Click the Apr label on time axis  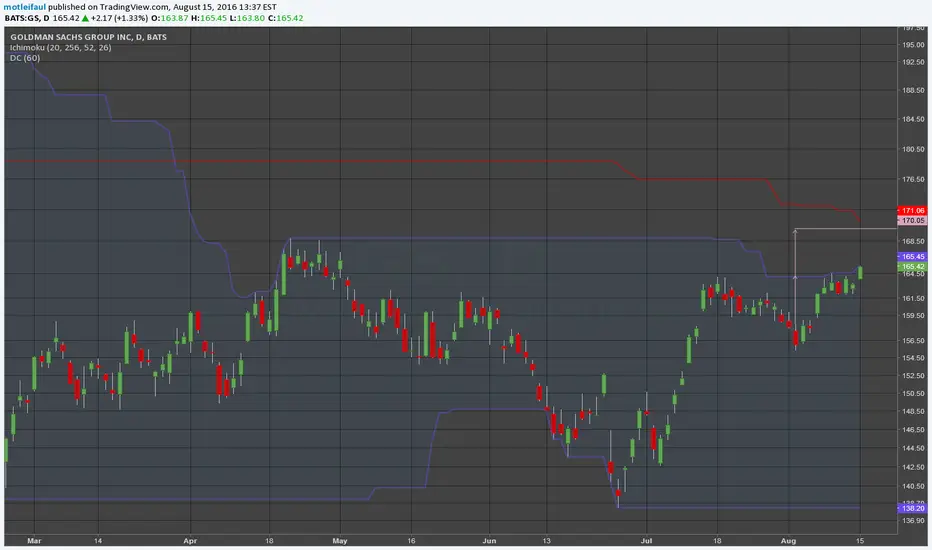190,541
